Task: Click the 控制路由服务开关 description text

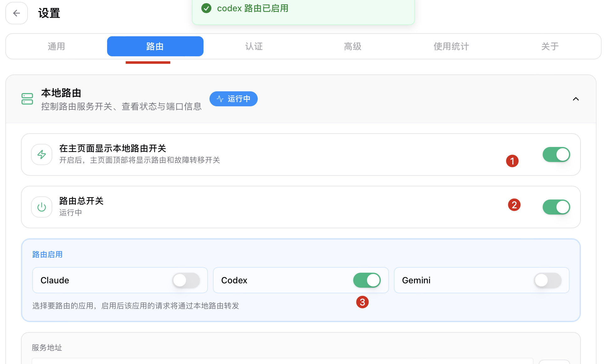Action: click(x=121, y=106)
